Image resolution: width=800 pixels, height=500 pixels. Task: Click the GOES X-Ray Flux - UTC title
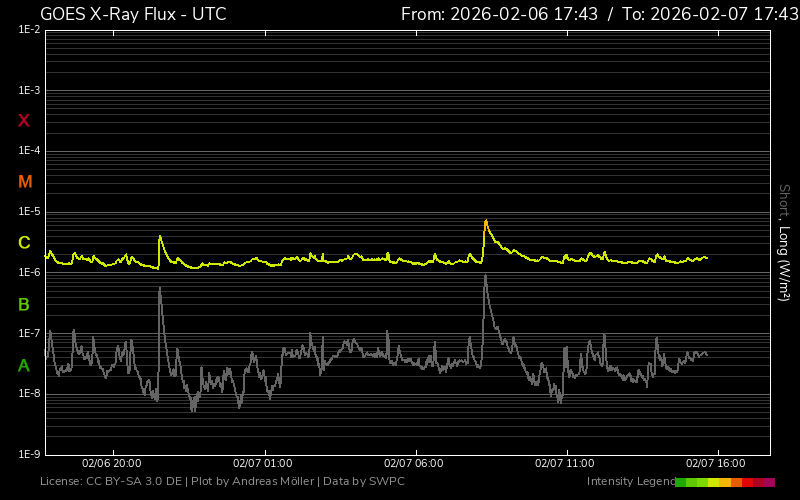133,14
